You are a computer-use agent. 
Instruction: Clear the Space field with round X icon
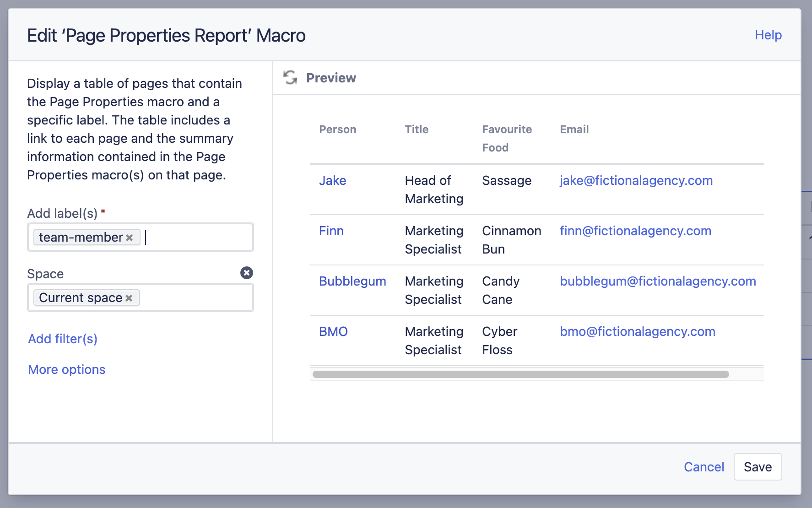(247, 273)
